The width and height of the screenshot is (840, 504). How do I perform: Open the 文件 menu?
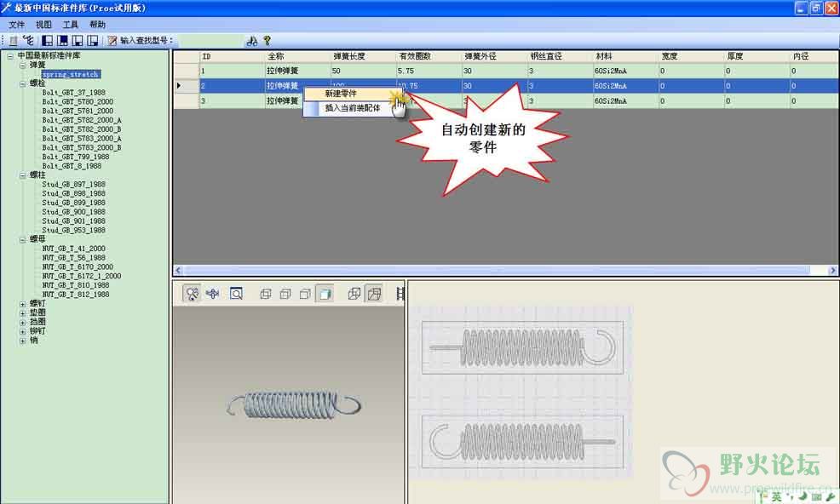pyautogui.click(x=16, y=25)
